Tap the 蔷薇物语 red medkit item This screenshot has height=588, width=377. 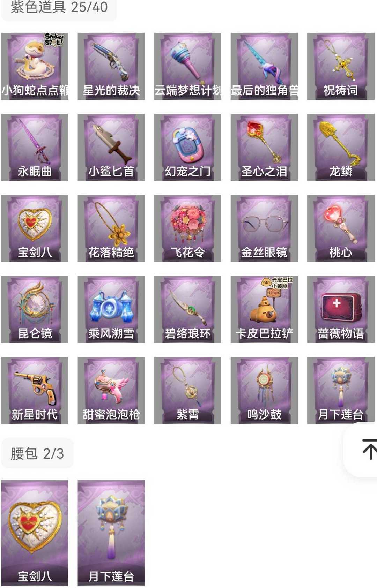pos(341,309)
